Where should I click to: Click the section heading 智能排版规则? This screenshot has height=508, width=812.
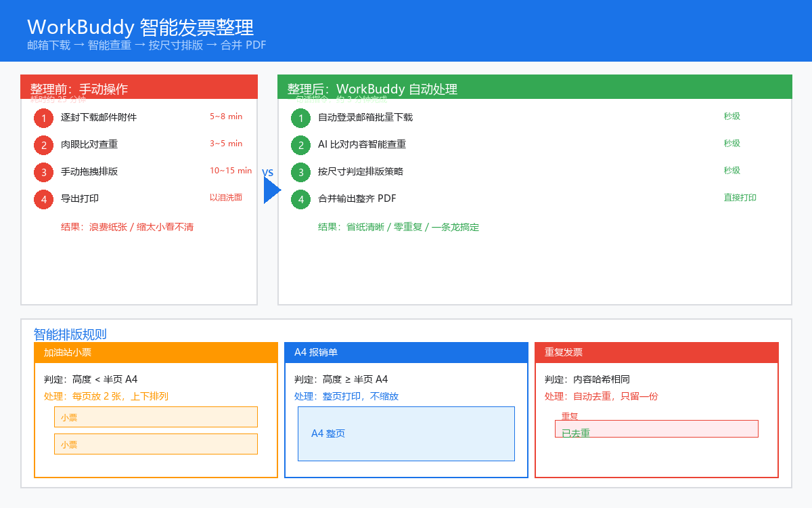pos(70,334)
